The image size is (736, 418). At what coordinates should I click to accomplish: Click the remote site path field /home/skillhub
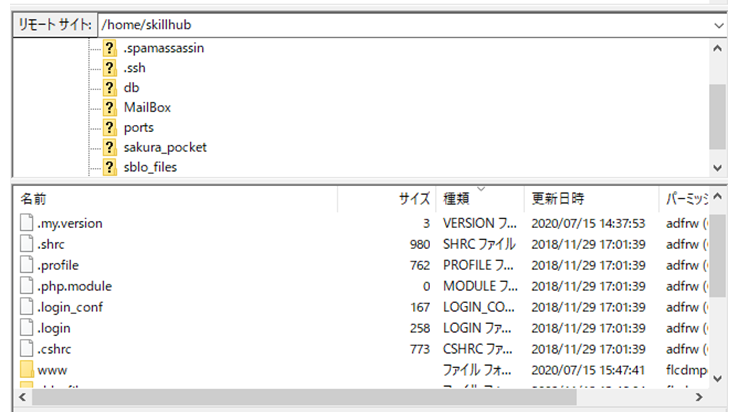405,25
